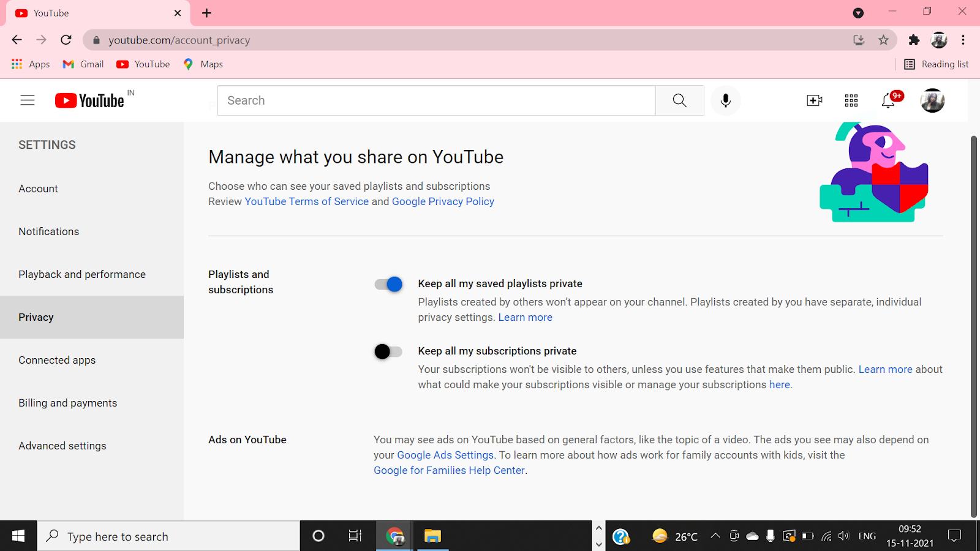Image resolution: width=980 pixels, height=551 pixels.
Task: Open Task View on the taskbar
Action: point(355,536)
